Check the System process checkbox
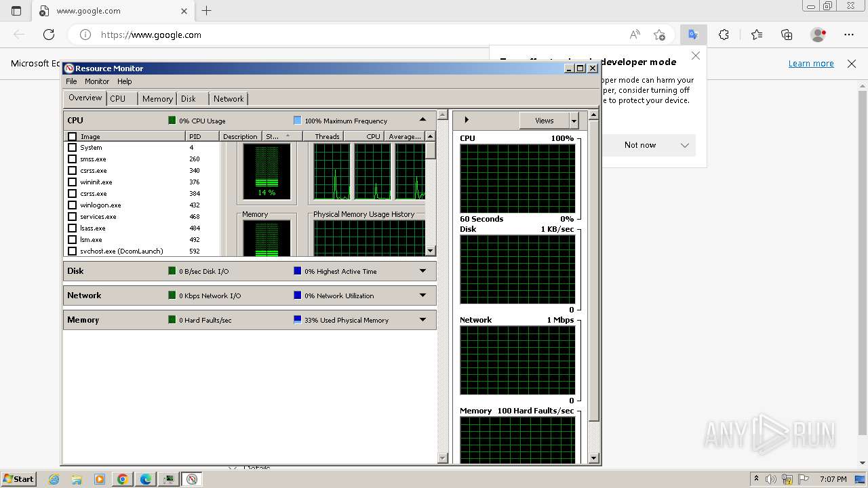868x488 pixels. pyautogui.click(x=73, y=148)
